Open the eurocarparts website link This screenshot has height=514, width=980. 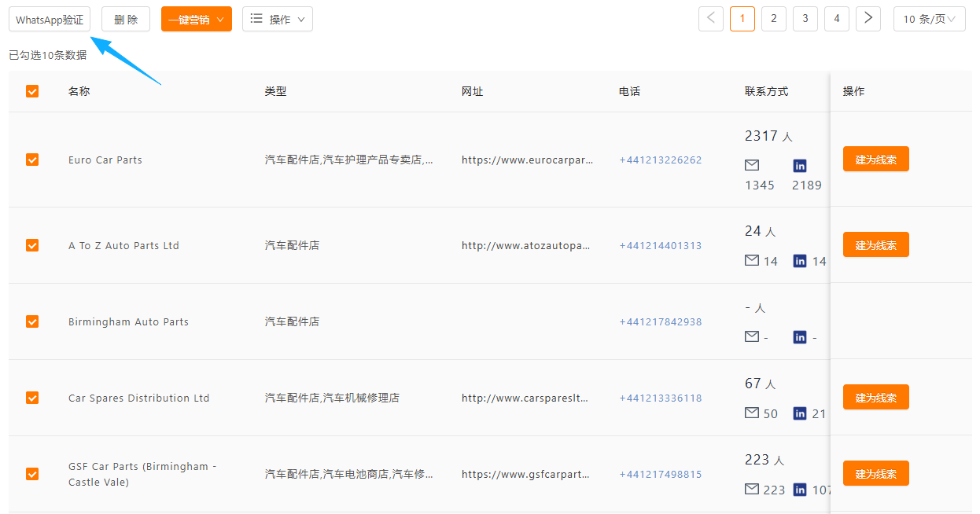[x=528, y=160]
